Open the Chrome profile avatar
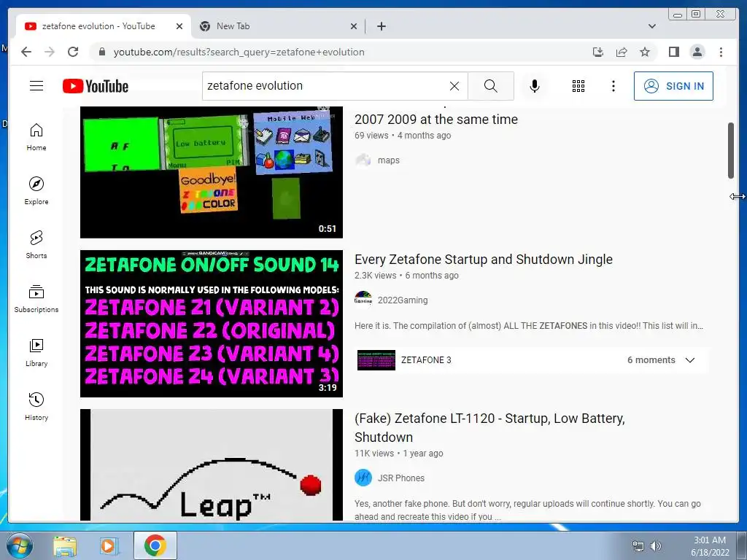Viewport: 747px width, 560px height. (x=697, y=52)
